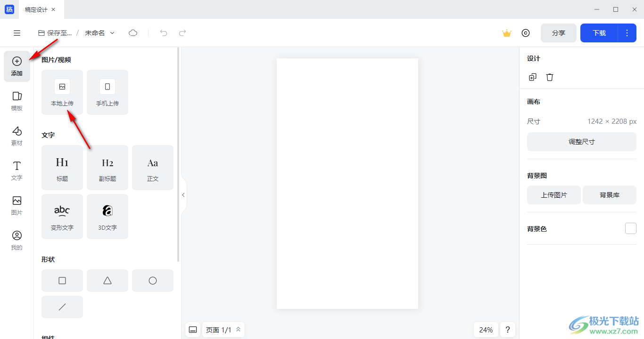Screen dimensions: 644x339
Task: Expand the 未命名 file name dropdown
Action: point(100,33)
